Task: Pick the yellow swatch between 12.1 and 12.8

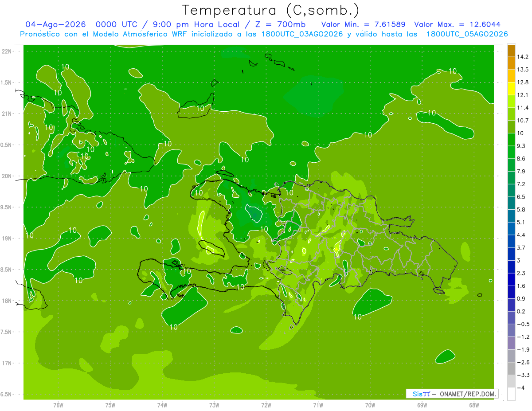Action: click(x=511, y=89)
